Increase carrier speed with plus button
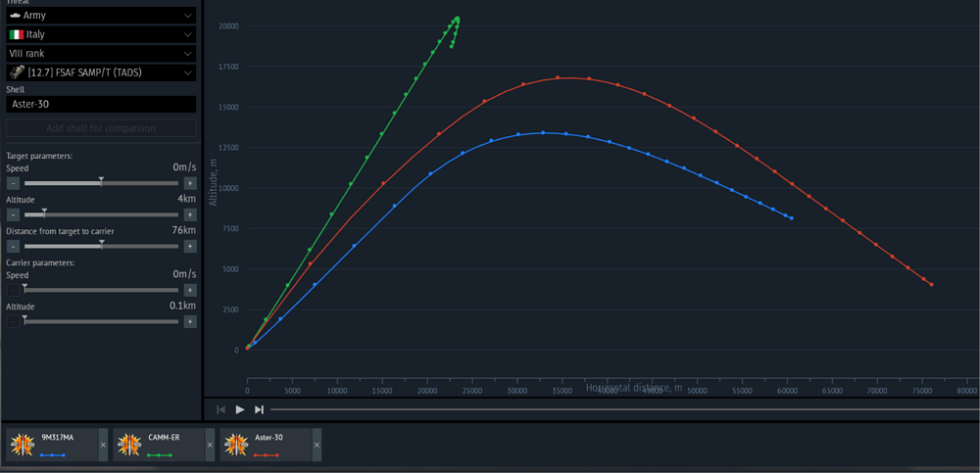 pyautogui.click(x=190, y=290)
